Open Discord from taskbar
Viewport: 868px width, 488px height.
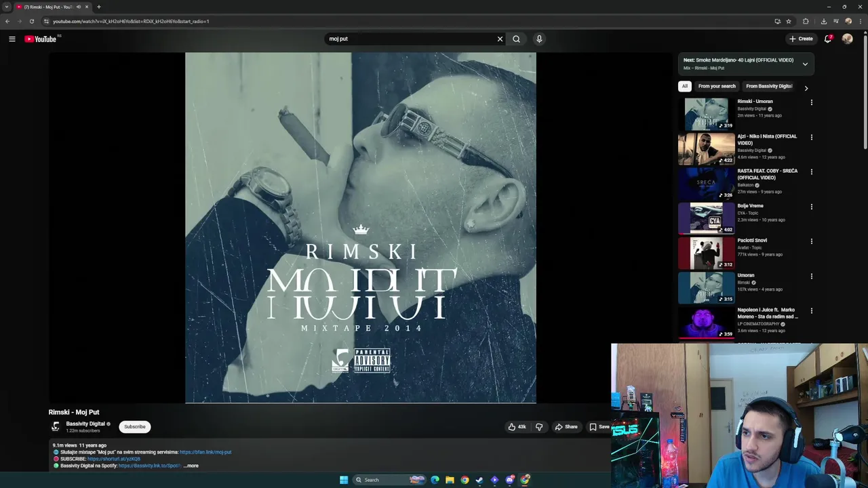pyautogui.click(x=509, y=480)
